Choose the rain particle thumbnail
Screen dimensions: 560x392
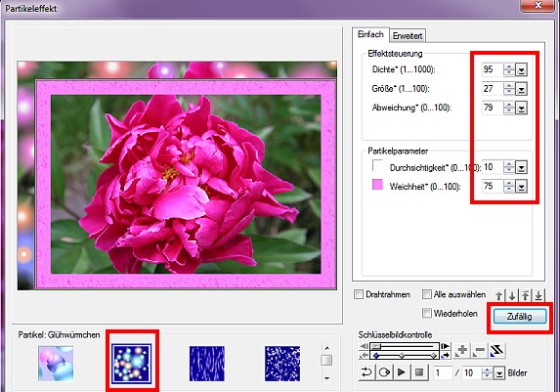[x=207, y=364]
